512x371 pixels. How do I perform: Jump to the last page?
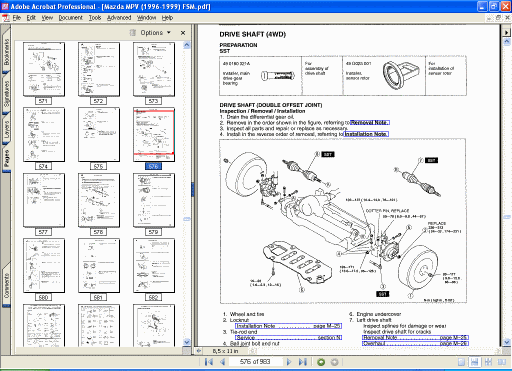[x=303, y=362]
